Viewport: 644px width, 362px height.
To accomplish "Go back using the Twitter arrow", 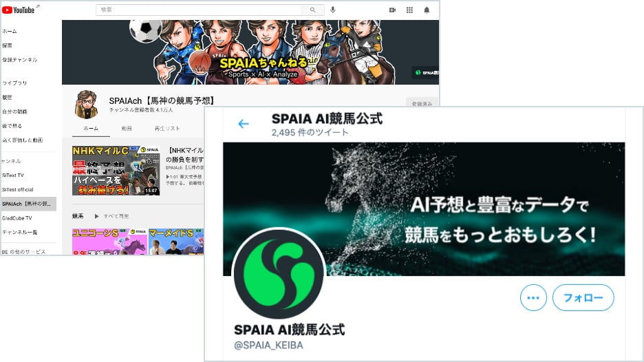I will point(243,124).
